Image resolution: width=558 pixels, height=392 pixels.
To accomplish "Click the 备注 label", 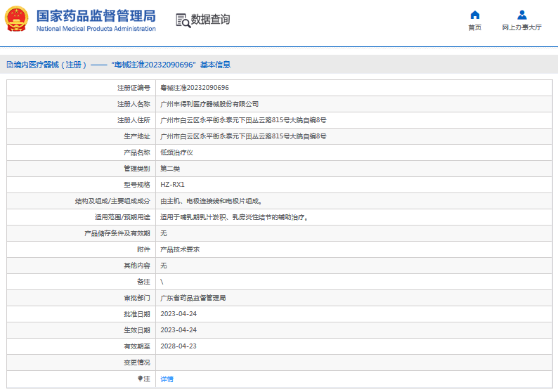I will [x=144, y=282].
